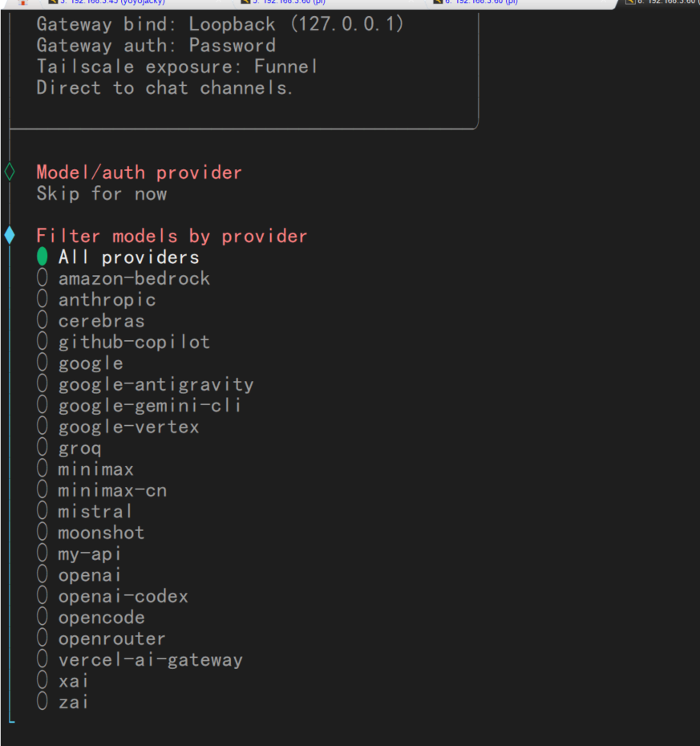
Task: Select the anthropic provider option
Action: point(96,300)
